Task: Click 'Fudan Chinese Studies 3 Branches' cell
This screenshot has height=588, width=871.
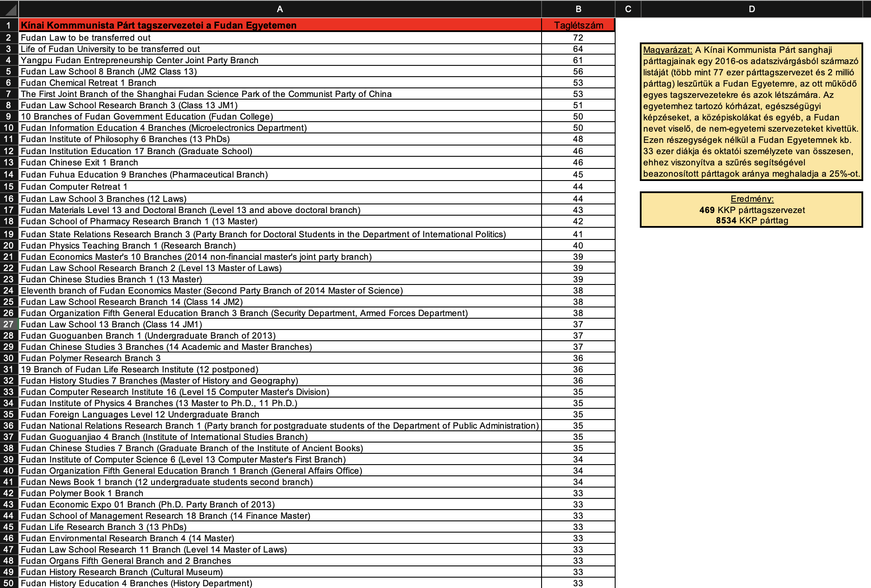Action: pos(280,347)
